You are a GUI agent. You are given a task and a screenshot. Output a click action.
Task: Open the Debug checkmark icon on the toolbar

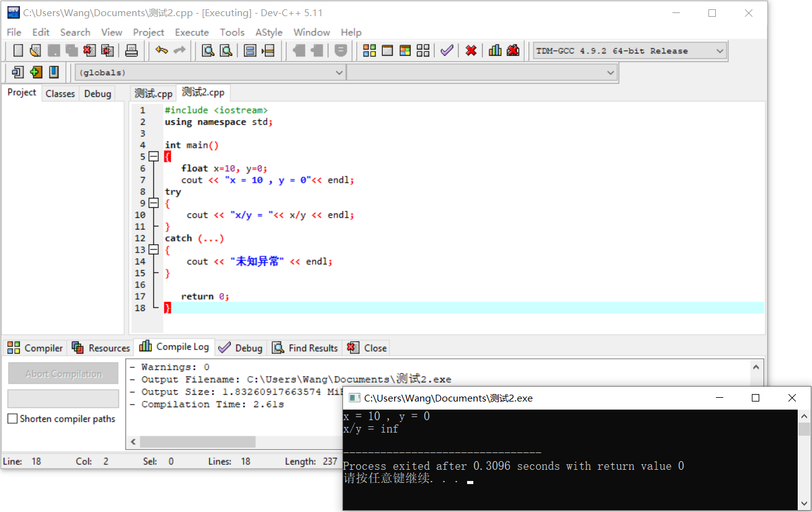click(447, 50)
